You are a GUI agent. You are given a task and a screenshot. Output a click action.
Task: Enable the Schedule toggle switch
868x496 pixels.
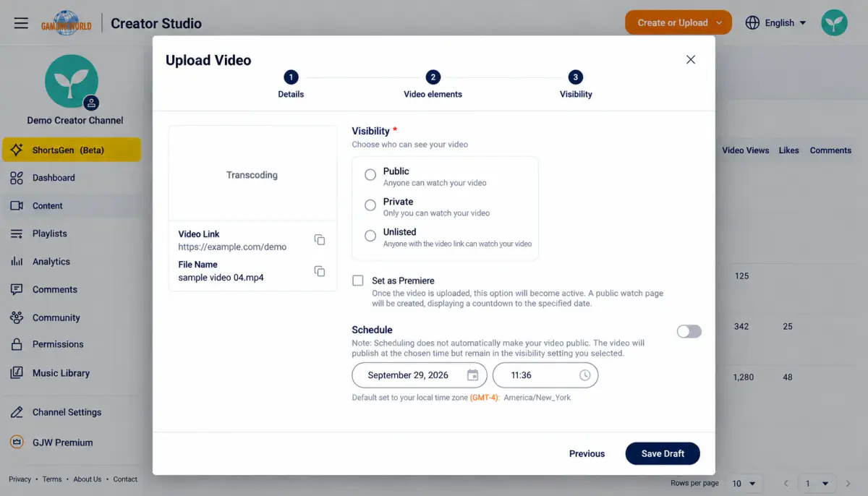coord(689,331)
